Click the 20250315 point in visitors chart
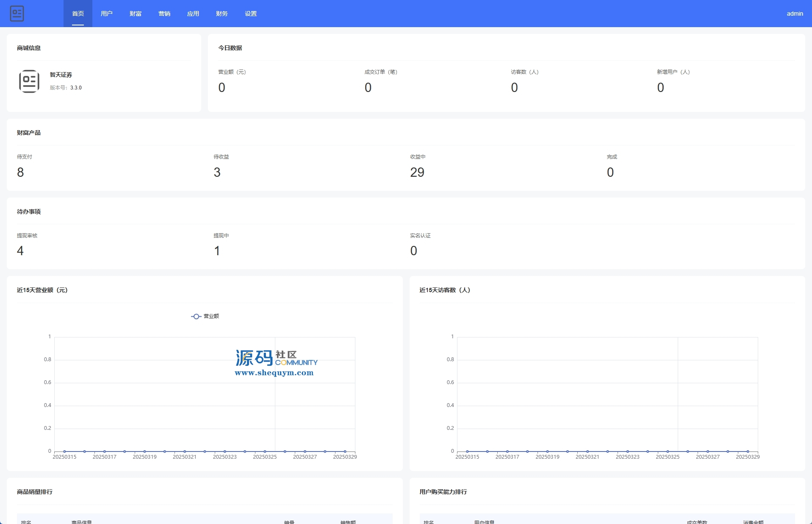Viewport: 812px width, 524px height. [x=467, y=452]
